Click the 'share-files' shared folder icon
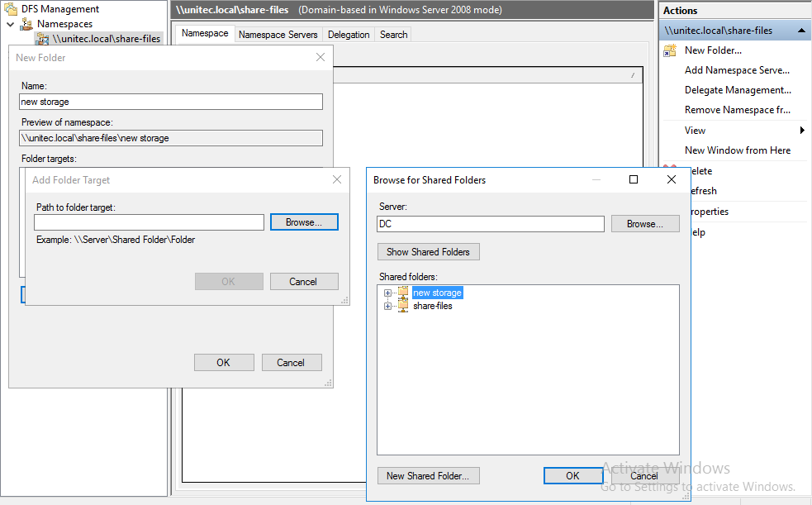Viewport: 812px width, 505px height. tap(403, 306)
